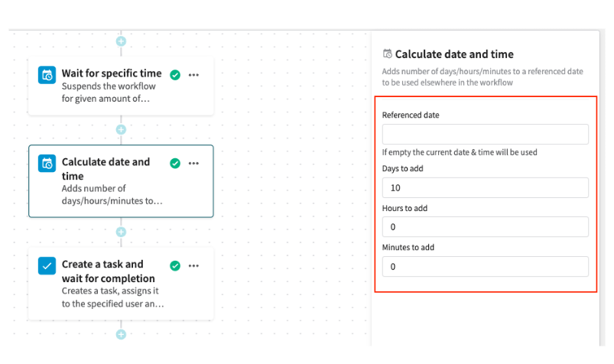Viewport: 614px width, 364px height.
Task: Click the Calculate date and time node icon
Action: [x=47, y=163]
